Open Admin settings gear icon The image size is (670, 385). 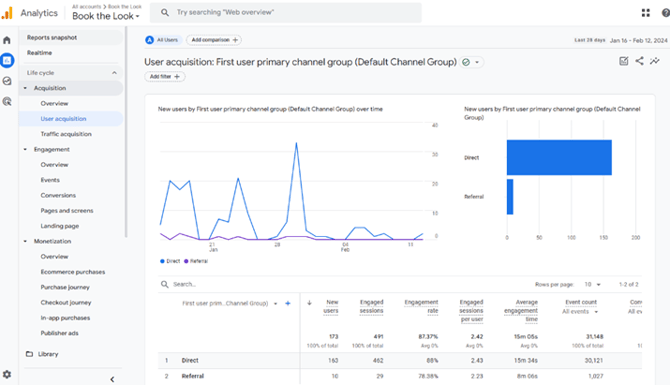(7, 374)
